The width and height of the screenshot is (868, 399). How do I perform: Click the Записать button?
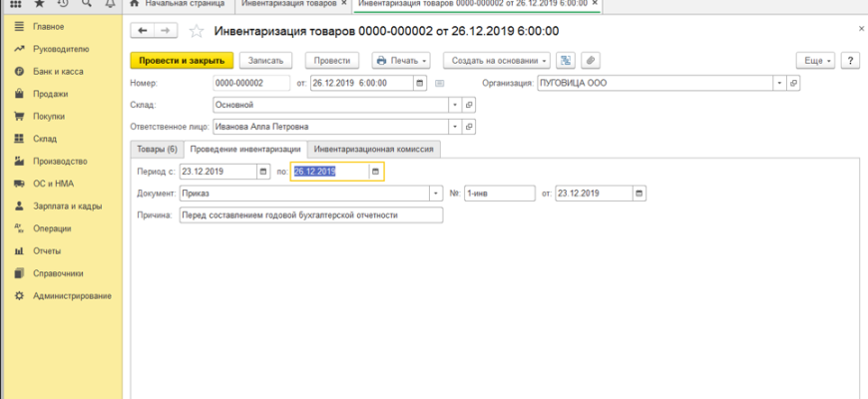264,61
